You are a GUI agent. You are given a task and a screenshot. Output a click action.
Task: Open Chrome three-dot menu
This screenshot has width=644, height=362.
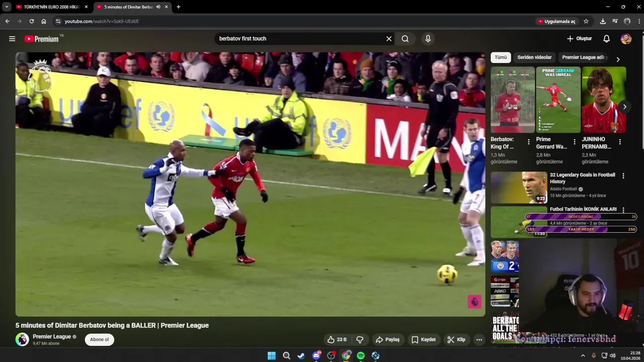pos(639,21)
